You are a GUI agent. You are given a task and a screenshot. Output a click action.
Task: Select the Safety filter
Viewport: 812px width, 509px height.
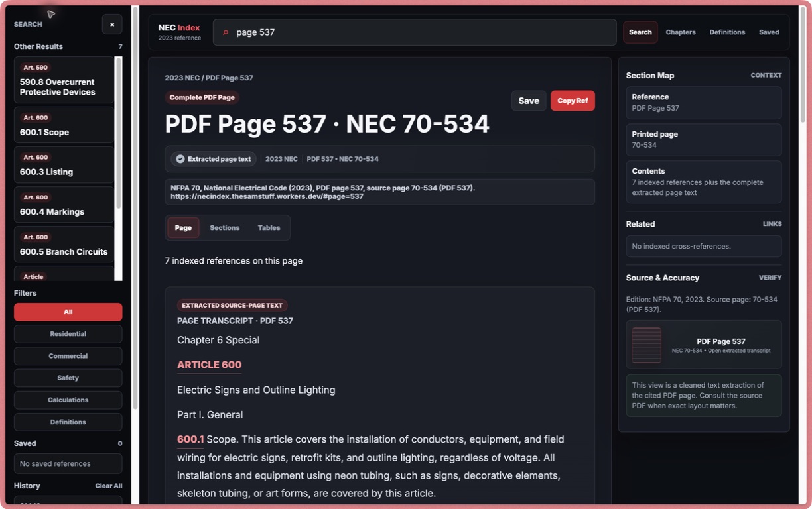68,378
